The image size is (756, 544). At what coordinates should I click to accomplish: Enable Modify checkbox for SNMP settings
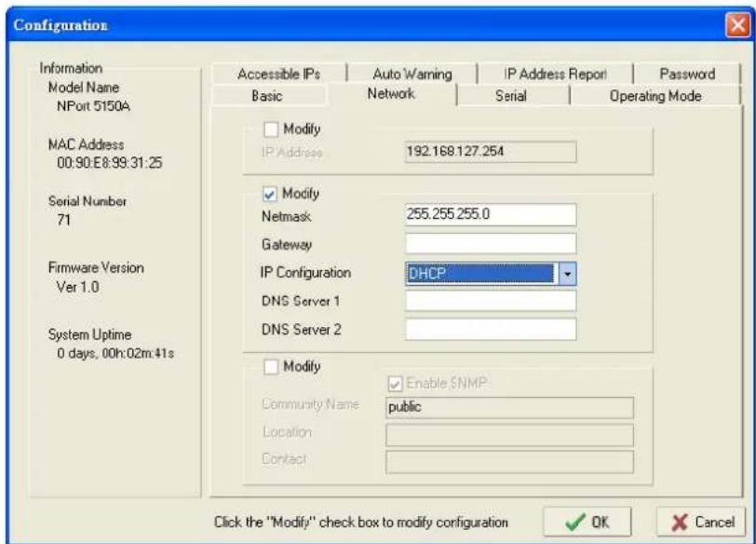(271, 366)
